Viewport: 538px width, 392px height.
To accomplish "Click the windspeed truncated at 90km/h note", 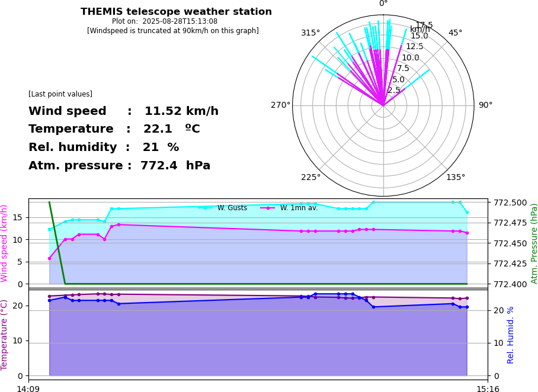I will (172, 31).
